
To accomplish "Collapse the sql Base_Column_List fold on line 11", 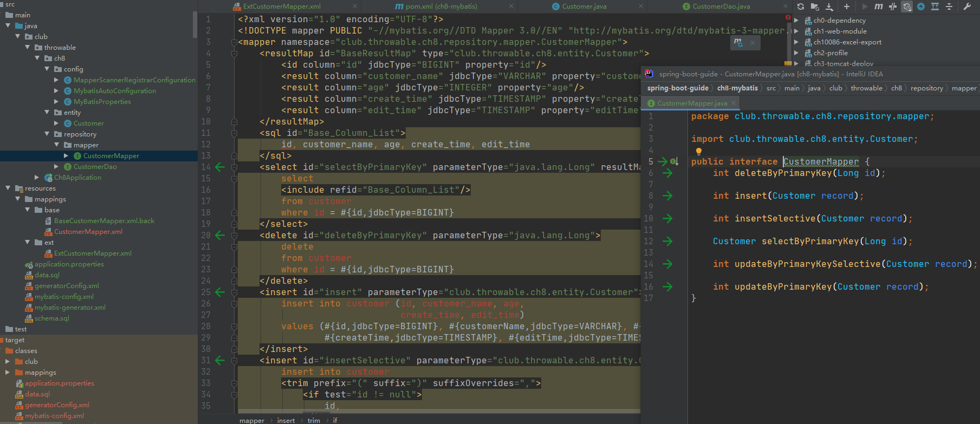I will click(x=234, y=133).
